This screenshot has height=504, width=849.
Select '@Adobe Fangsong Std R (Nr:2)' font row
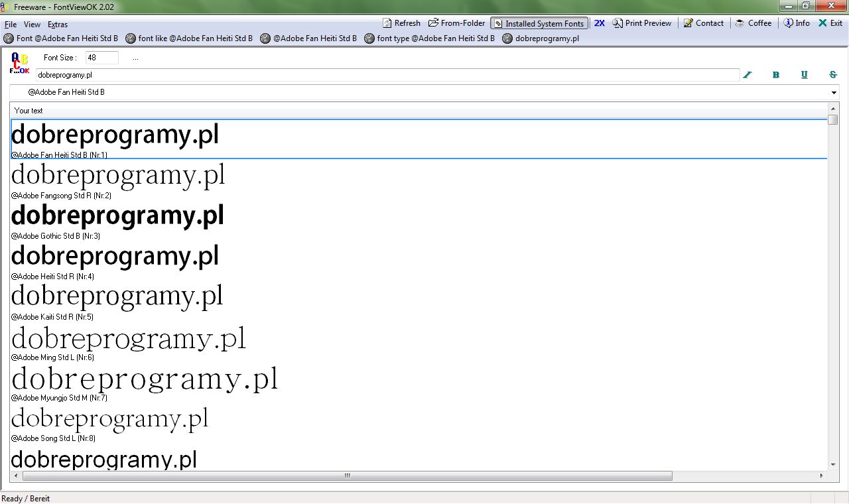tap(419, 180)
